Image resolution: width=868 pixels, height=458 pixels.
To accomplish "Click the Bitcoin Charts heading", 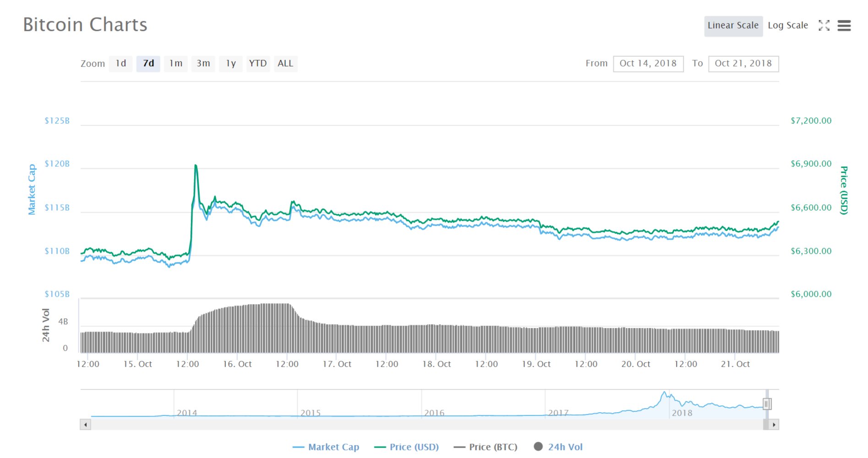I will point(85,25).
